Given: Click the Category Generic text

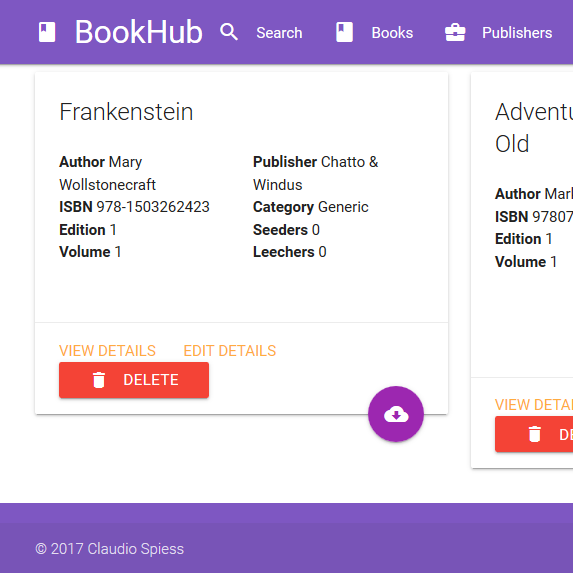Looking at the screenshot, I should point(311,207).
